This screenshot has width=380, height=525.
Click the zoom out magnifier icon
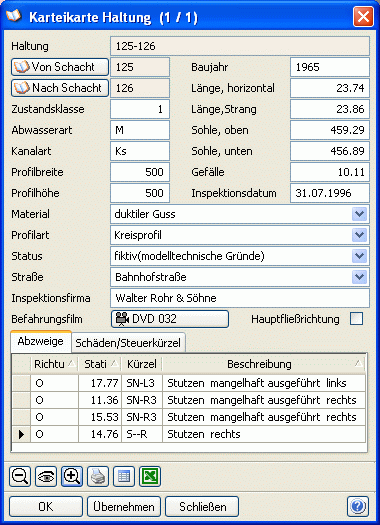point(20,476)
